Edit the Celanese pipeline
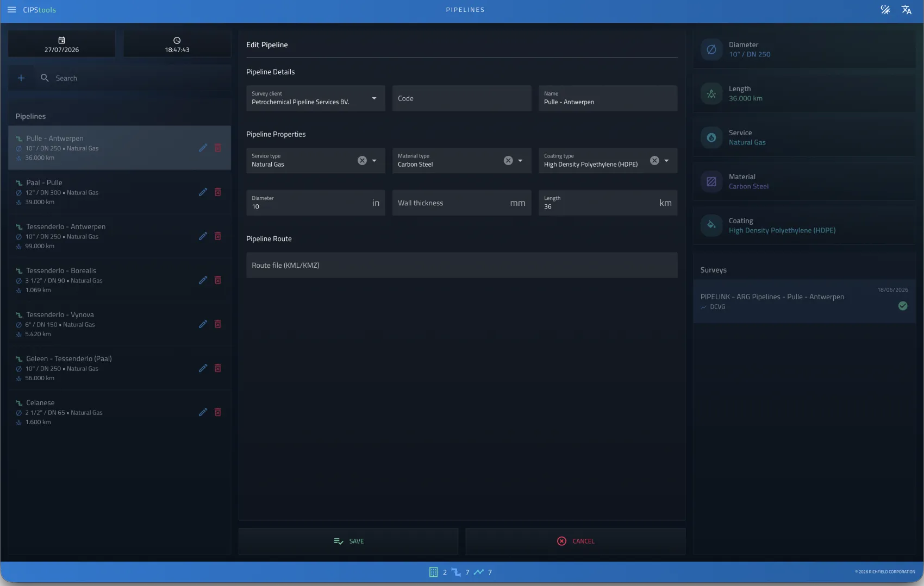The image size is (924, 586). pos(203,412)
